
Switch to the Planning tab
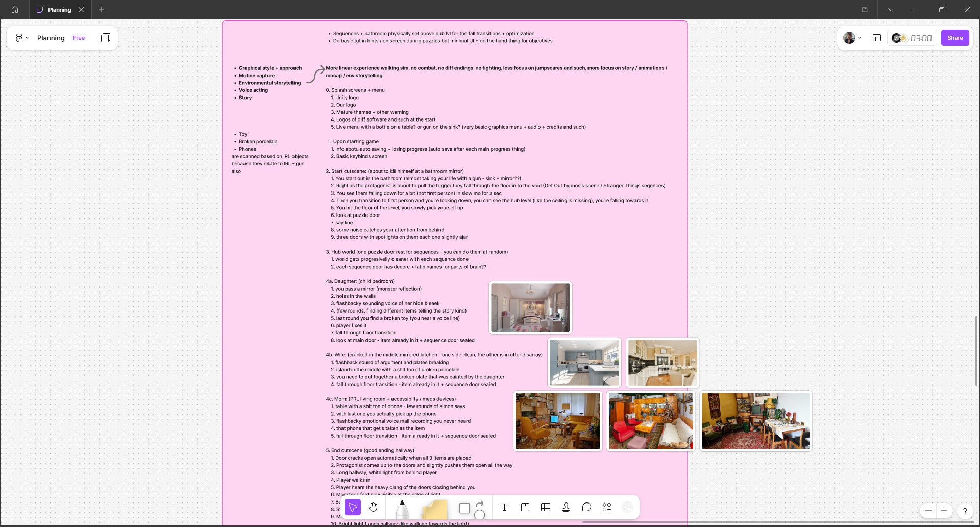pos(59,10)
